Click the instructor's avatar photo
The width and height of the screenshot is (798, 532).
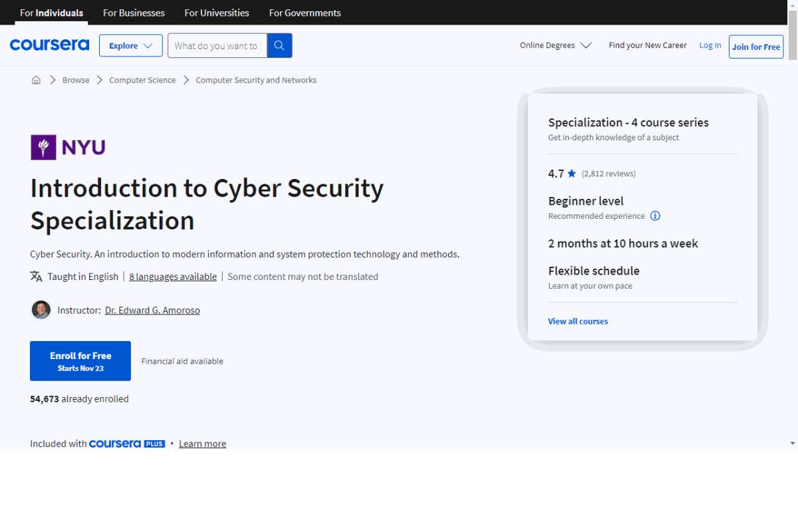tap(41, 310)
